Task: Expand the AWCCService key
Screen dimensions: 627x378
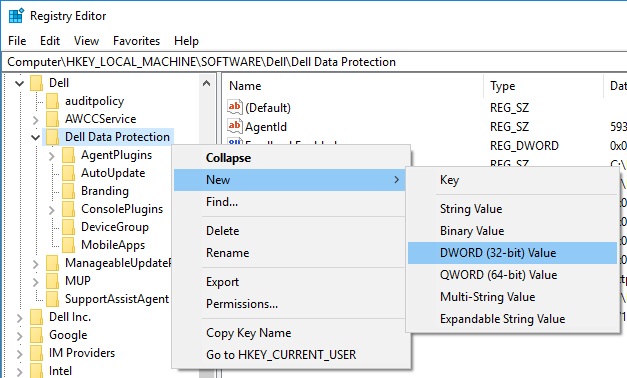Action: tap(36, 120)
